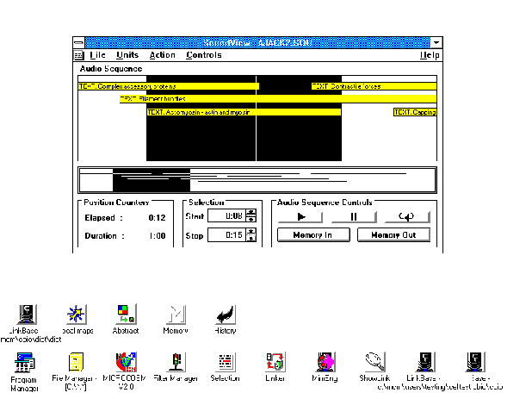Open the SoundView system control menu box
Screen dimensions: 532x399
[78, 42]
